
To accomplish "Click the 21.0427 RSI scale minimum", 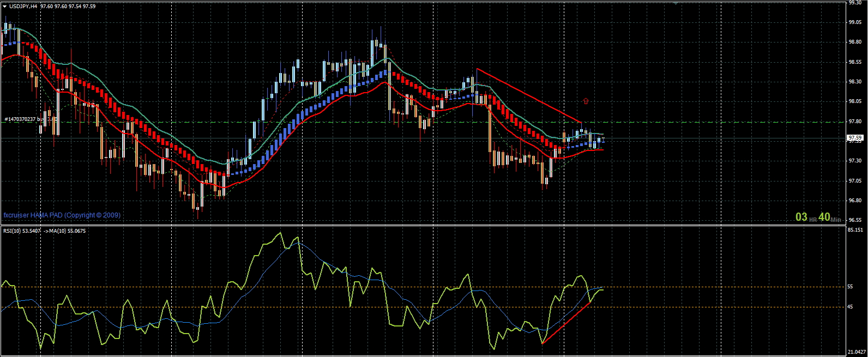I will point(857,352).
